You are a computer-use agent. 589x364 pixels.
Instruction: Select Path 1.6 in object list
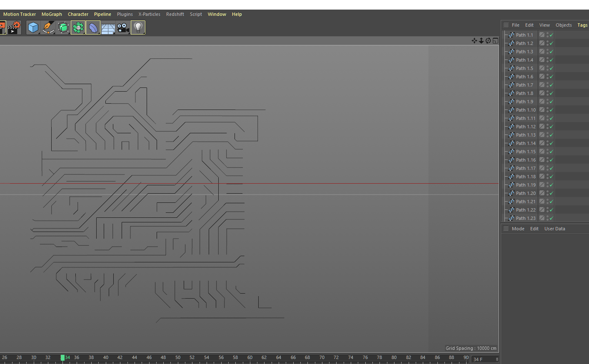524,77
